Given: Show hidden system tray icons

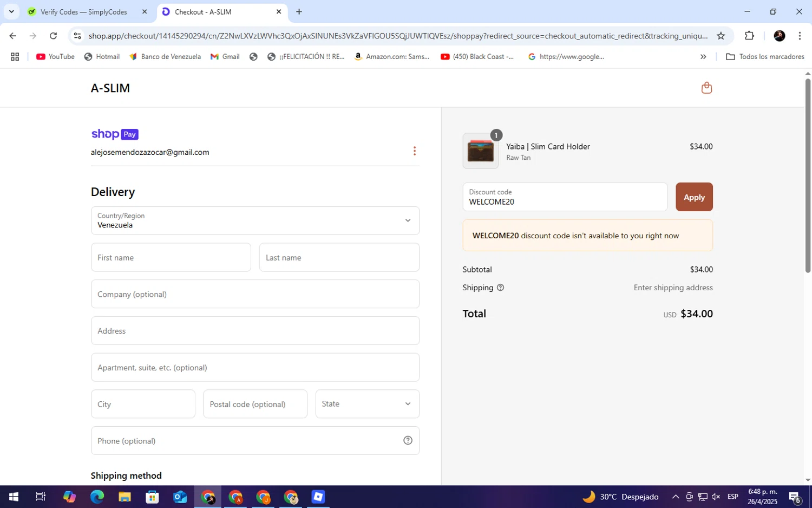Looking at the screenshot, I should tap(676, 497).
